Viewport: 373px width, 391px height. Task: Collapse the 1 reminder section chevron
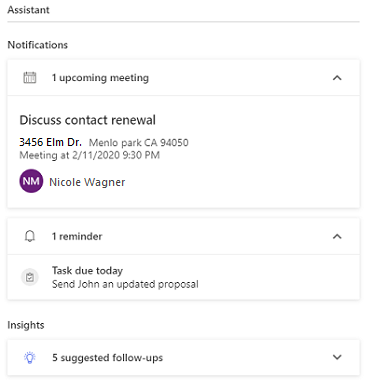(x=337, y=237)
